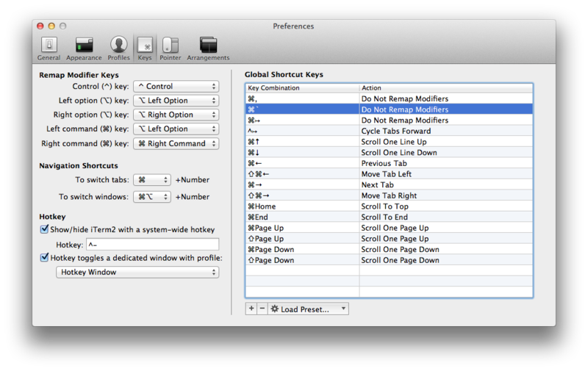Image resolution: width=588 pixels, height=371 pixels.
Task: Toggle Show/hide iTerm2 with system-wide hotkey
Action: 44,229
